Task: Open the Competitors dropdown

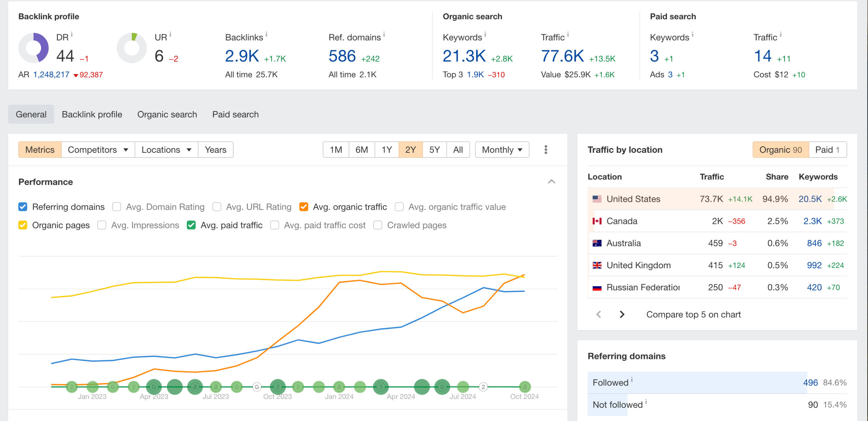Action: click(98, 150)
